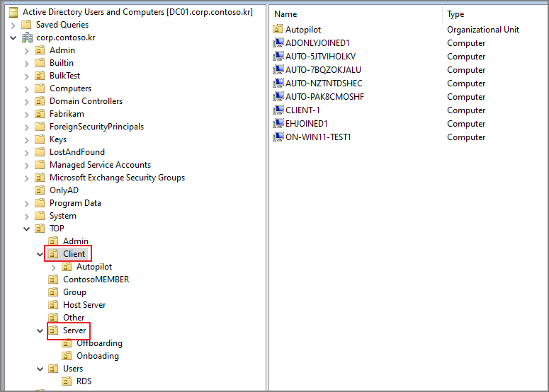Click the Onboading OU folder icon
Screen dimensions: 549x392
coord(67,356)
